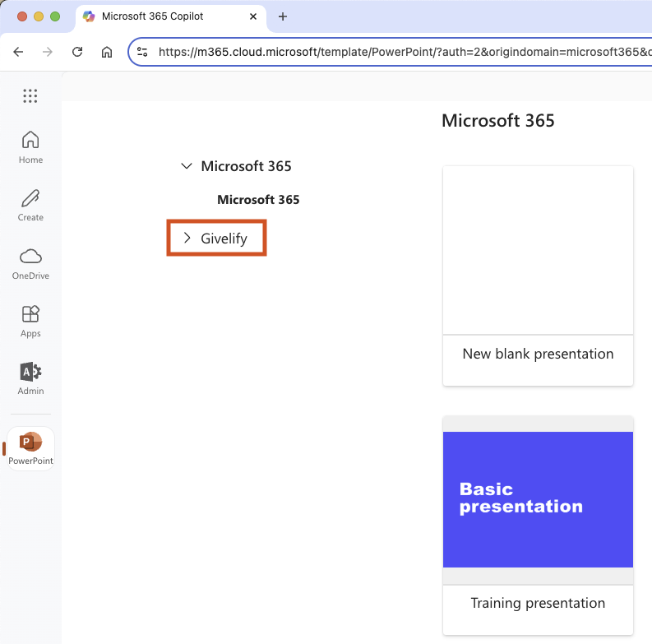Click the browser forward arrow
The height and width of the screenshot is (644, 652).
coord(48,52)
